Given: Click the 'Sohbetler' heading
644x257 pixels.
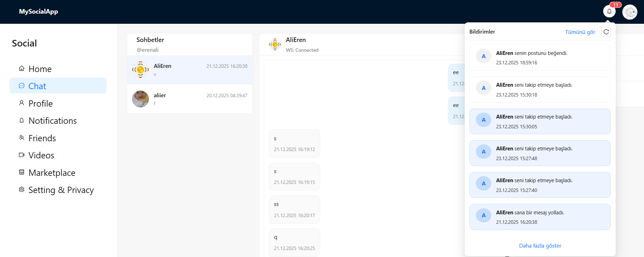Looking at the screenshot, I should [150, 40].
